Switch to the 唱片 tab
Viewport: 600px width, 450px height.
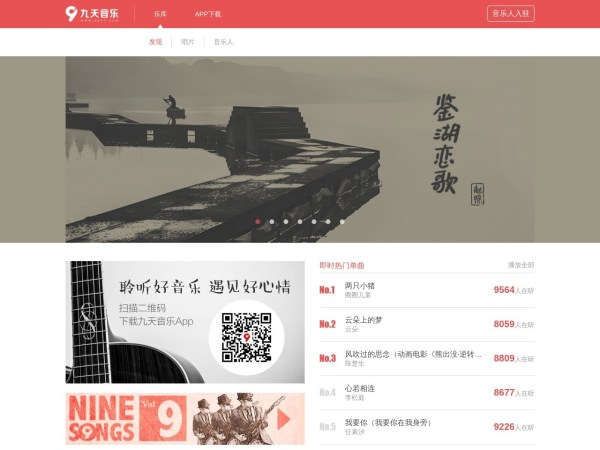coord(188,42)
